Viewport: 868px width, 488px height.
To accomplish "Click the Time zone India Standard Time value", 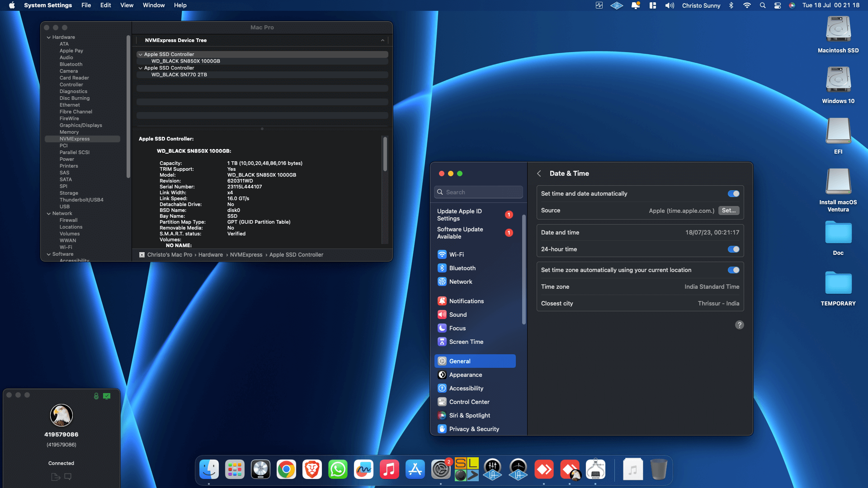I will pyautogui.click(x=712, y=287).
